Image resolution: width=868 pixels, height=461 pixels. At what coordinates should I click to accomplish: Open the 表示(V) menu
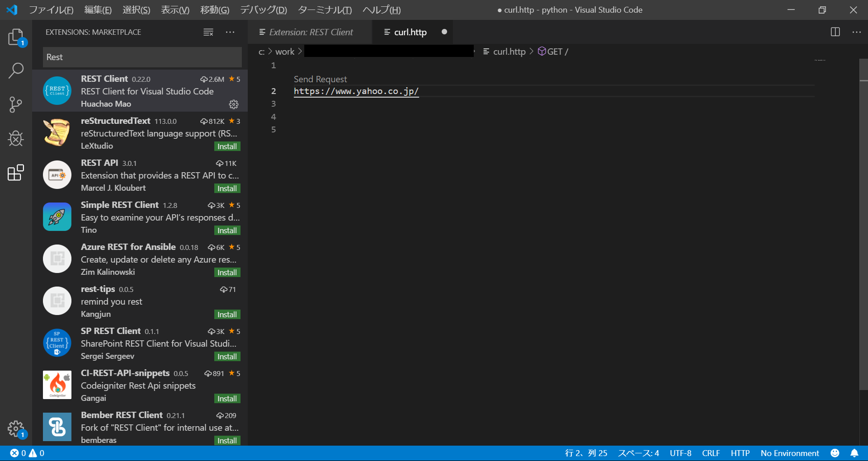pos(175,10)
